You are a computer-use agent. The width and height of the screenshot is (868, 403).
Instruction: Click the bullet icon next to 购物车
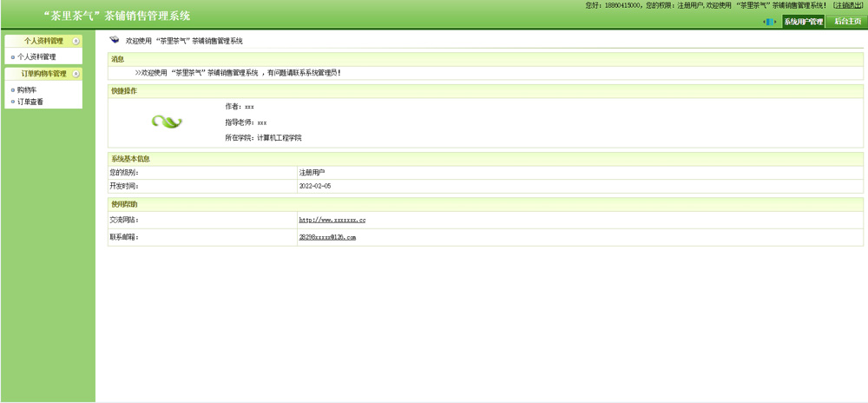coord(12,90)
